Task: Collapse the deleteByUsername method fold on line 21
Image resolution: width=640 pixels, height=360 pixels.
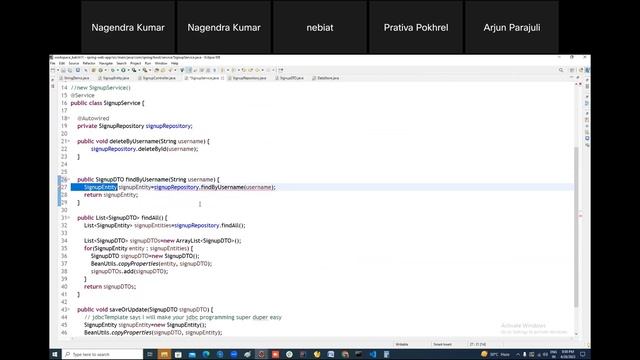Action: (69, 141)
